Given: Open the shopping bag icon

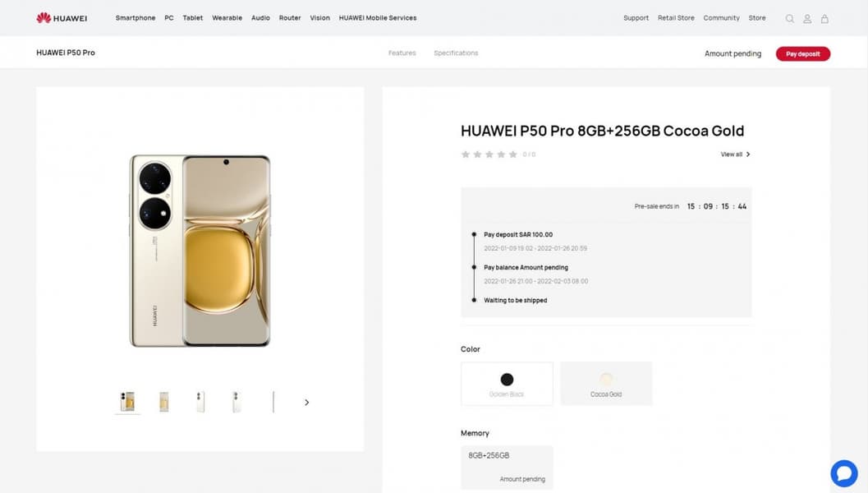Looking at the screenshot, I should click(x=824, y=18).
